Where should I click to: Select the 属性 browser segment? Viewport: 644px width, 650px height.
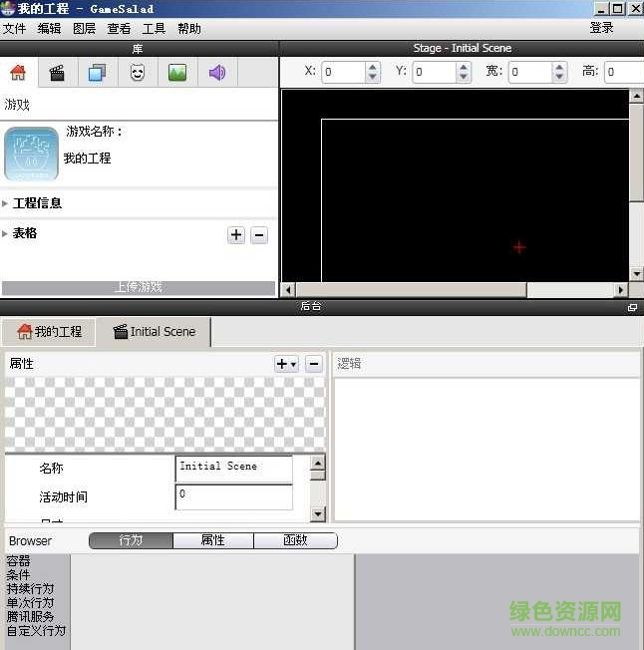click(213, 540)
